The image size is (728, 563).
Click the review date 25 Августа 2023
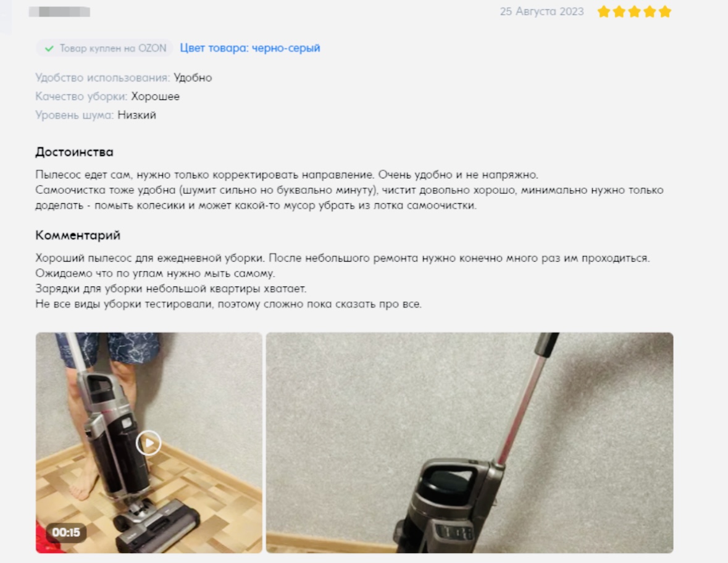tap(542, 12)
